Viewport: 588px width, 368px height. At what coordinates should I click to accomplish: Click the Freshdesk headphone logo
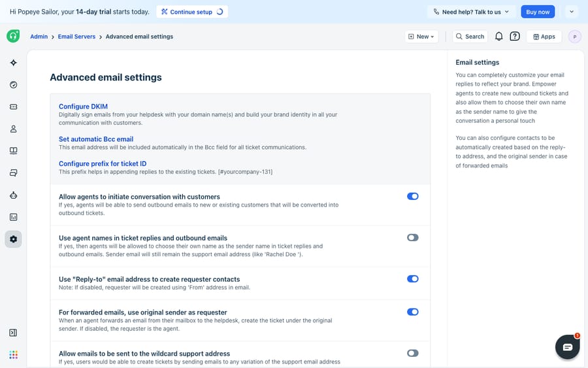tap(13, 36)
